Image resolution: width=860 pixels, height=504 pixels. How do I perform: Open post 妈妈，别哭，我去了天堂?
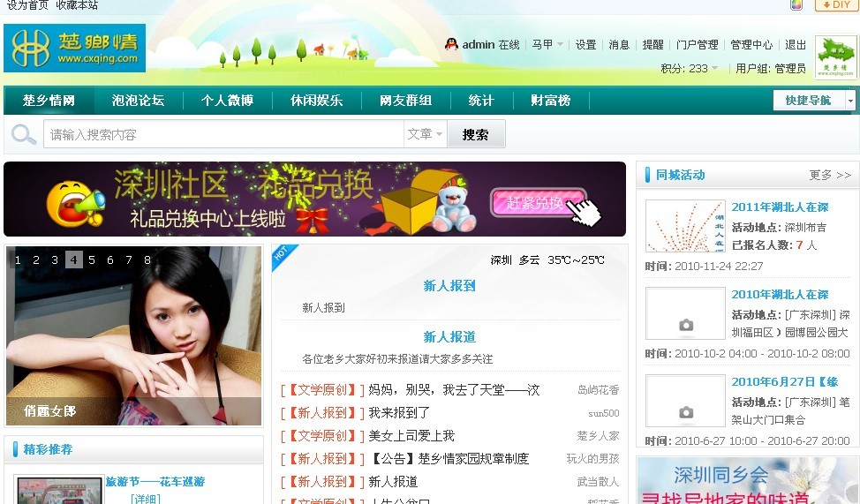454,390
